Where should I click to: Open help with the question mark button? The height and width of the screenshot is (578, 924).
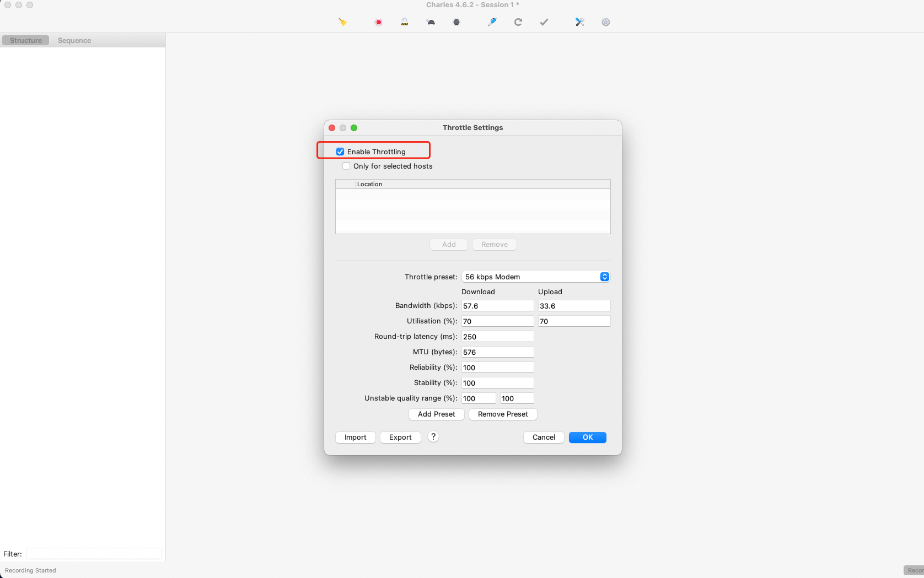(x=433, y=437)
